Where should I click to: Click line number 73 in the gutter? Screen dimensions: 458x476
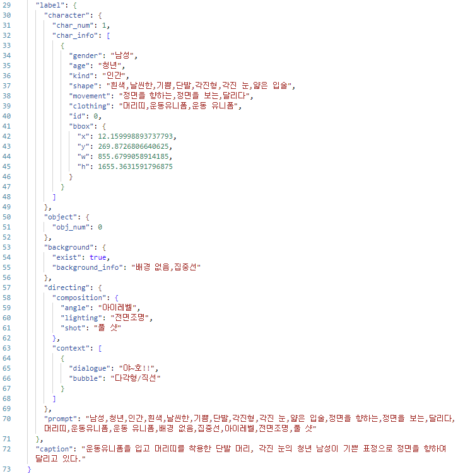pyautogui.click(x=7, y=469)
